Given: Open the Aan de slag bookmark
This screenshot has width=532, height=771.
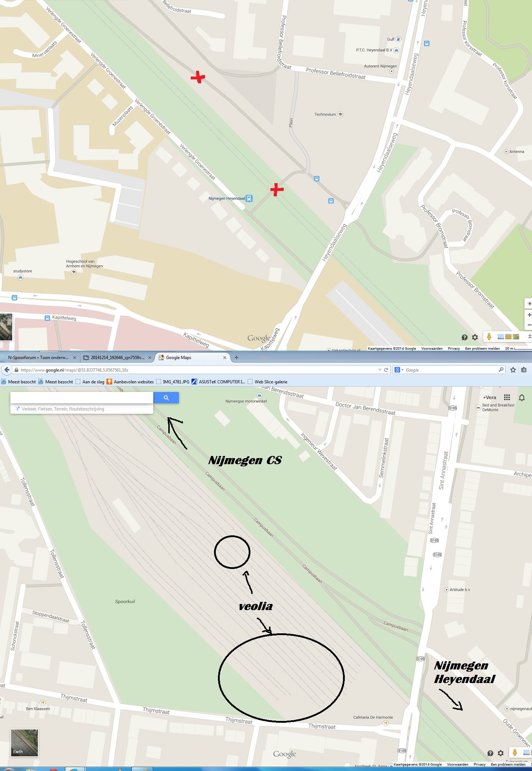Looking at the screenshot, I should click(90, 382).
